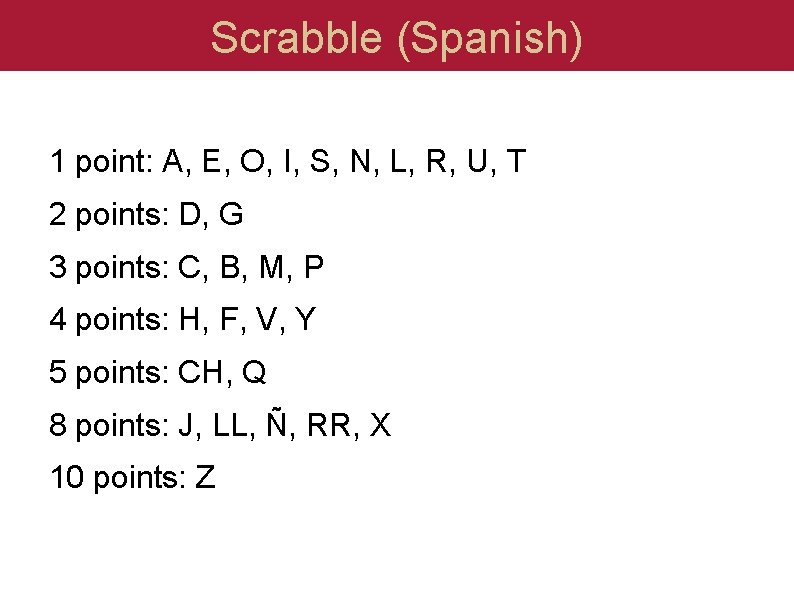
Task: Click the 8 points line with Ñ
Action: pos(220,423)
